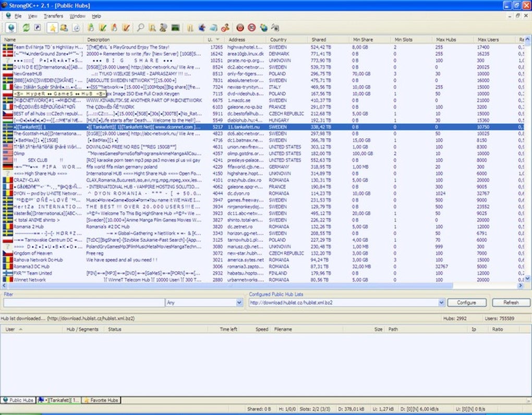This screenshot has height=415, width=532.
Task: Switch to the Tankafett hub tab
Action: (59, 400)
